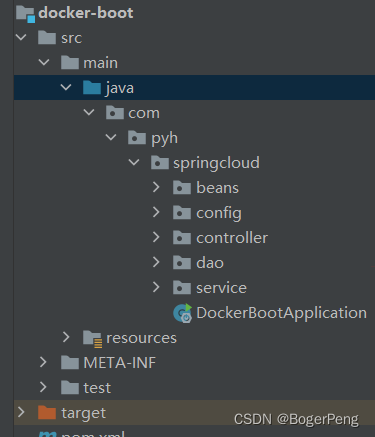The width and height of the screenshot is (375, 437).
Task: Select the test folder
Action: tap(97, 388)
